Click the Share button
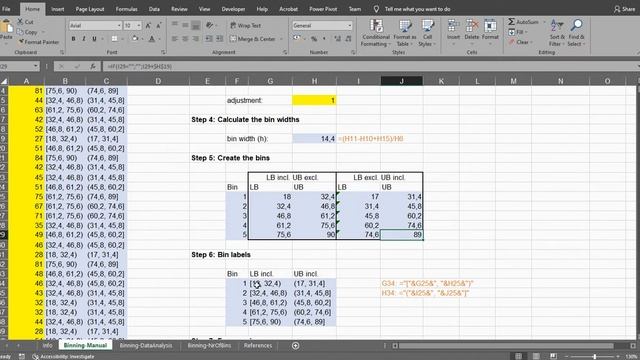Image resolution: width=640 pixels, height=360 pixels. tap(624, 9)
